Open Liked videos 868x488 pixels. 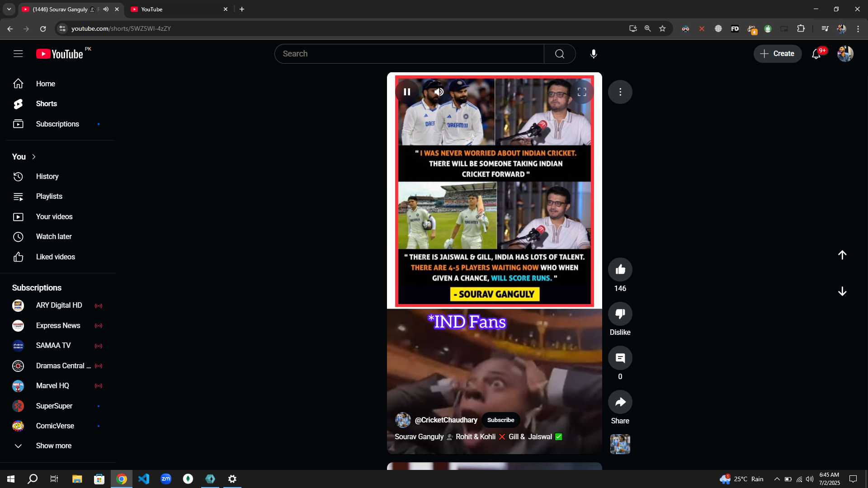pyautogui.click(x=58, y=257)
